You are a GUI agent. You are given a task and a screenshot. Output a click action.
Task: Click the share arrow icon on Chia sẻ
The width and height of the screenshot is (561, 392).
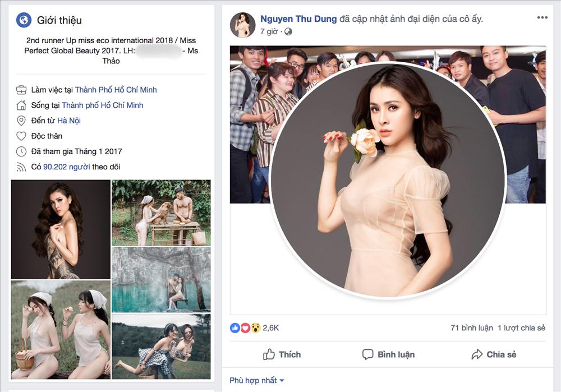(476, 354)
